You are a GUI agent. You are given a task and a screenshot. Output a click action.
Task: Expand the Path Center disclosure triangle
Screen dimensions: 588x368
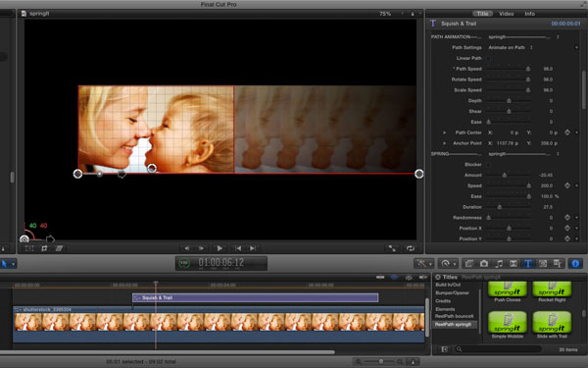(444, 132)
